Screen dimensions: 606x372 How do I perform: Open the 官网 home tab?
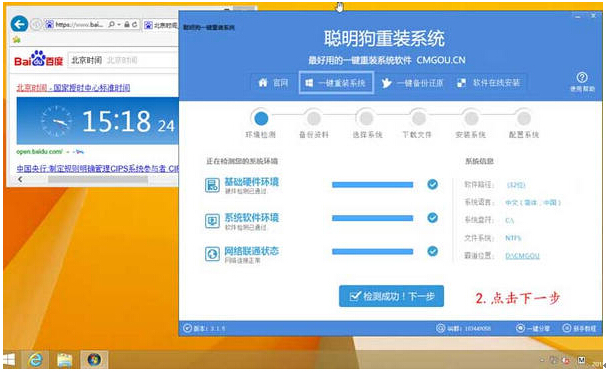274,83
